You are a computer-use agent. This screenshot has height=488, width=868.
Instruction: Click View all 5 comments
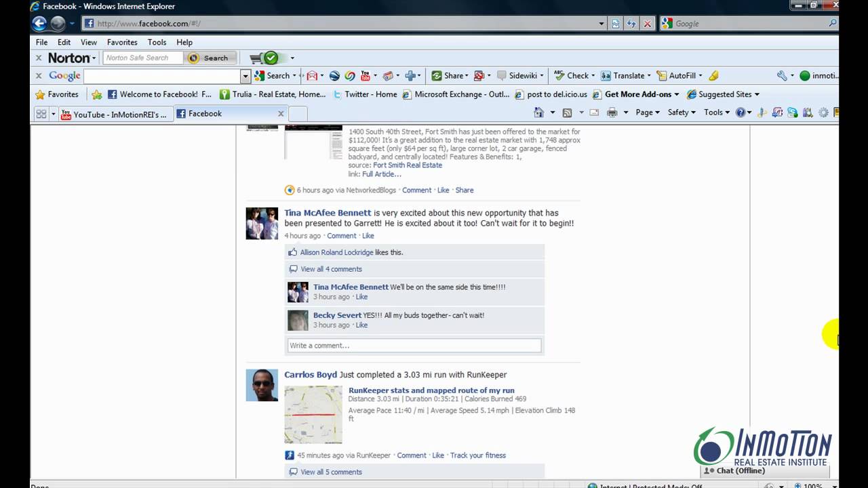click(331, 472)
